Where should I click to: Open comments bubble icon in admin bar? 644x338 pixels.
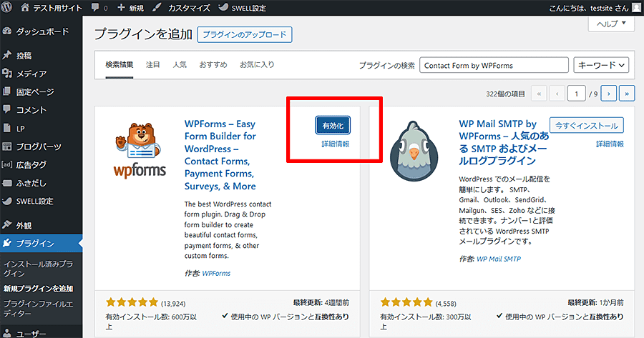[95, 7]
